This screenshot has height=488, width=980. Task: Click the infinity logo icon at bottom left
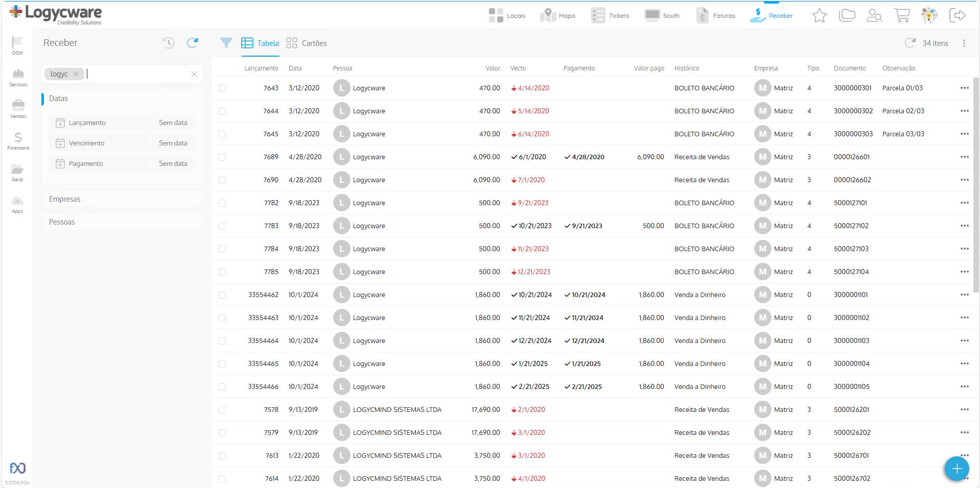[x=18, y=468]
